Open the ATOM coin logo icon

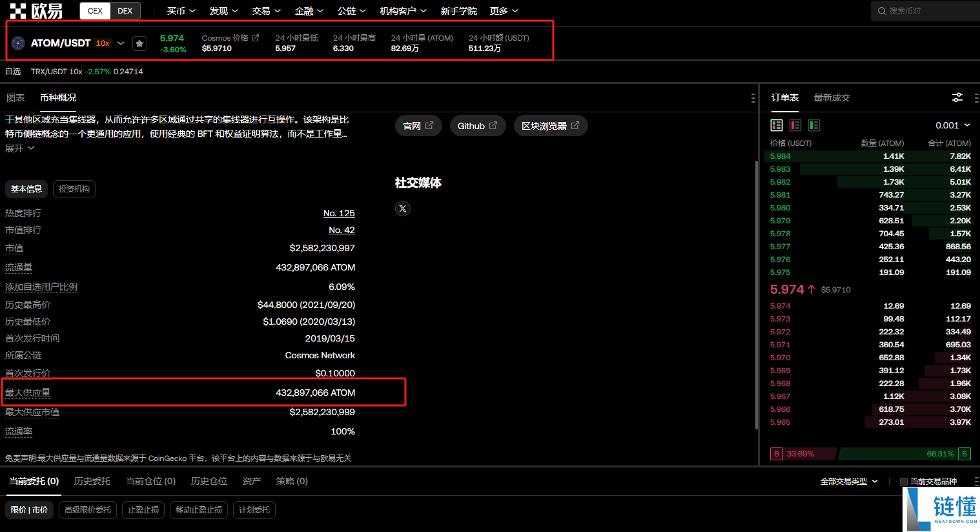click(x=18, y=43)
